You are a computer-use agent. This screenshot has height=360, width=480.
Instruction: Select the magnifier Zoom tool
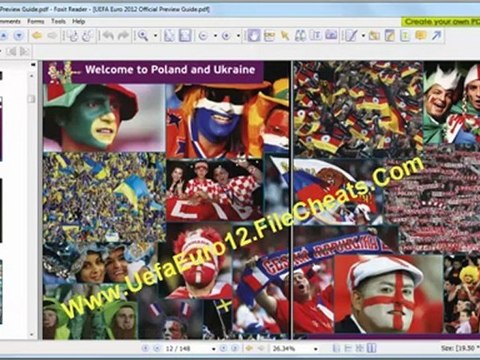click(x=143, y=36)
